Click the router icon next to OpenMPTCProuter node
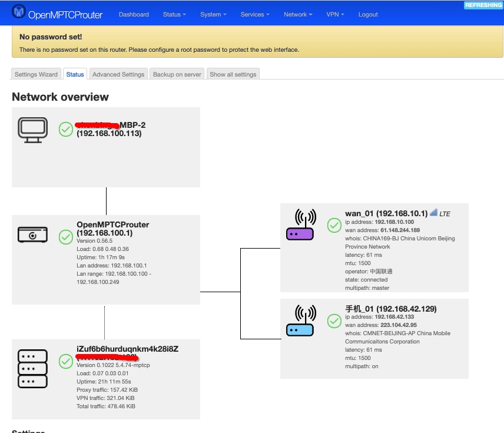Image resolution: width=504 pixels, height=433 pixels. coord(32,234)
